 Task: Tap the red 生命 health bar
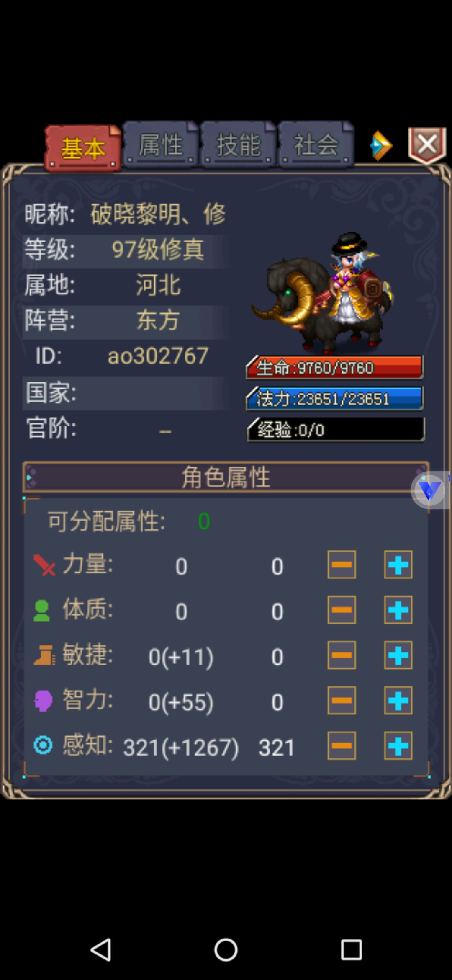[334, 367]
